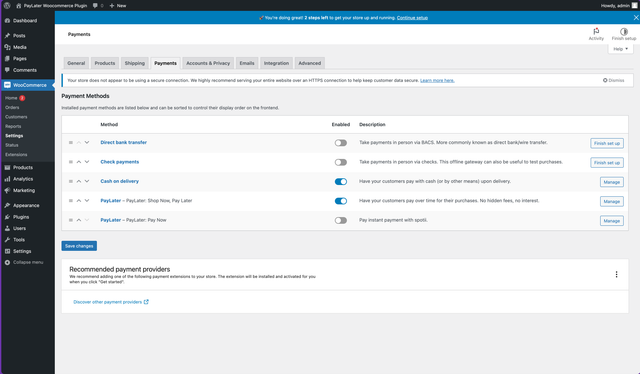
Task: Open the Activity panel icon
Action: (596, 34)
